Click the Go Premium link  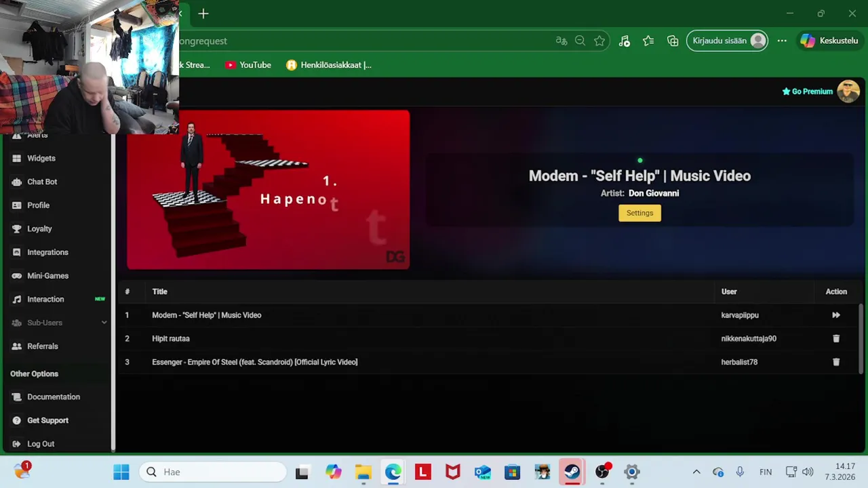click(807, 91)
